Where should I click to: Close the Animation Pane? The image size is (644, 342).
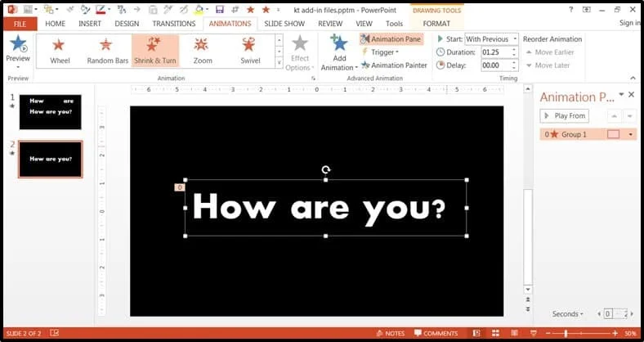(x=631, y=95)
